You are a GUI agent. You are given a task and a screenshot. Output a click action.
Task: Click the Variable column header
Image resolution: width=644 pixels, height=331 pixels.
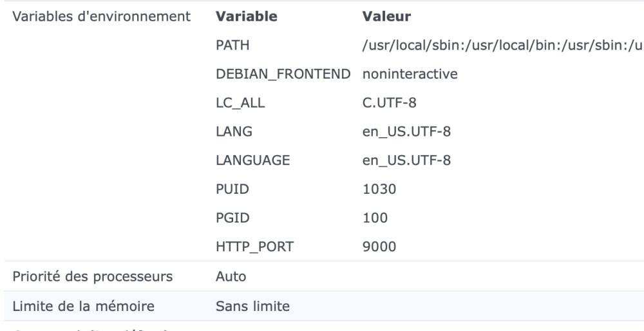coord(241,17)
